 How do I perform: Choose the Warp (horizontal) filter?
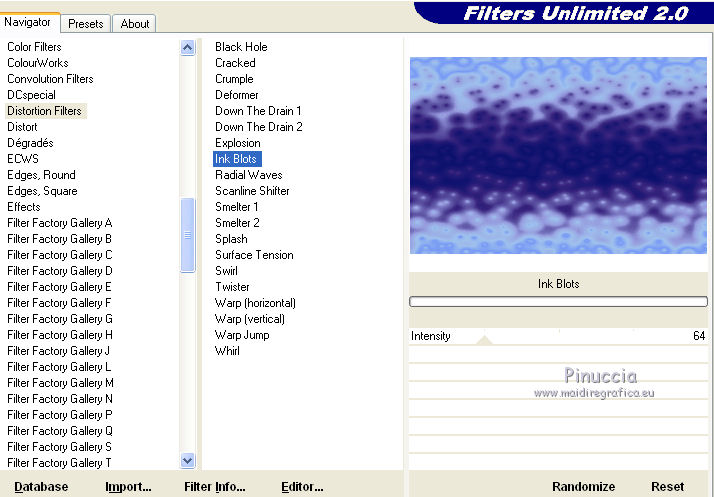255,303
